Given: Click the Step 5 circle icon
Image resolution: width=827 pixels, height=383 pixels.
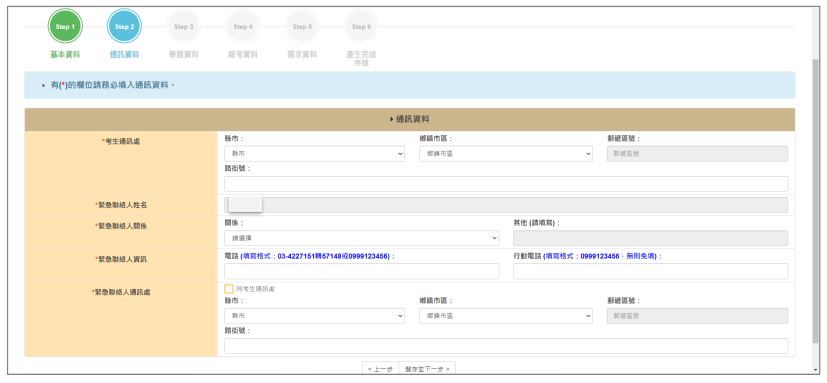Looking at the screenshot, I should point(302,26).
